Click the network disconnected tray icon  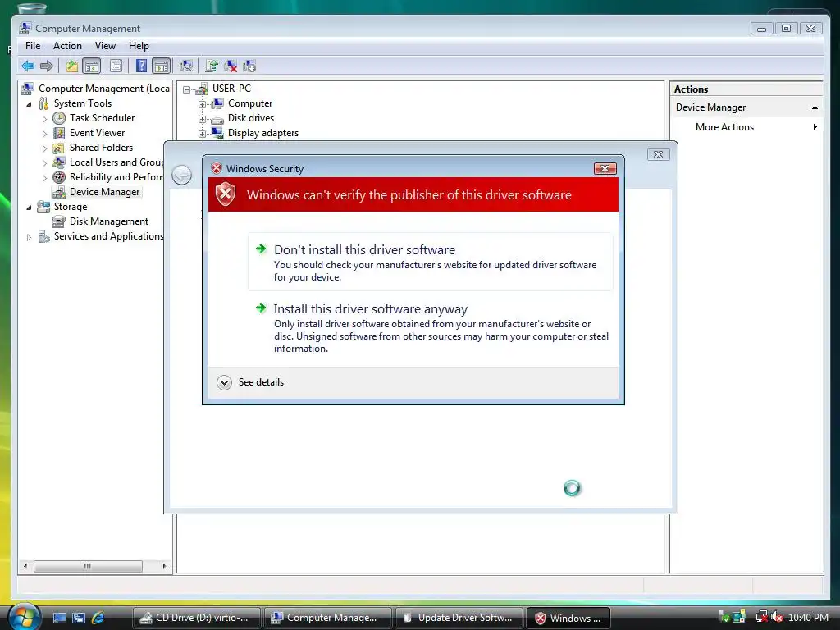[x=761, y=617]
